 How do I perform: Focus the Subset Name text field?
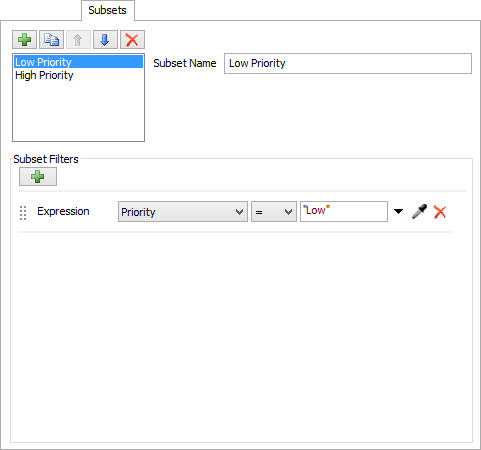tap(348, 63)
